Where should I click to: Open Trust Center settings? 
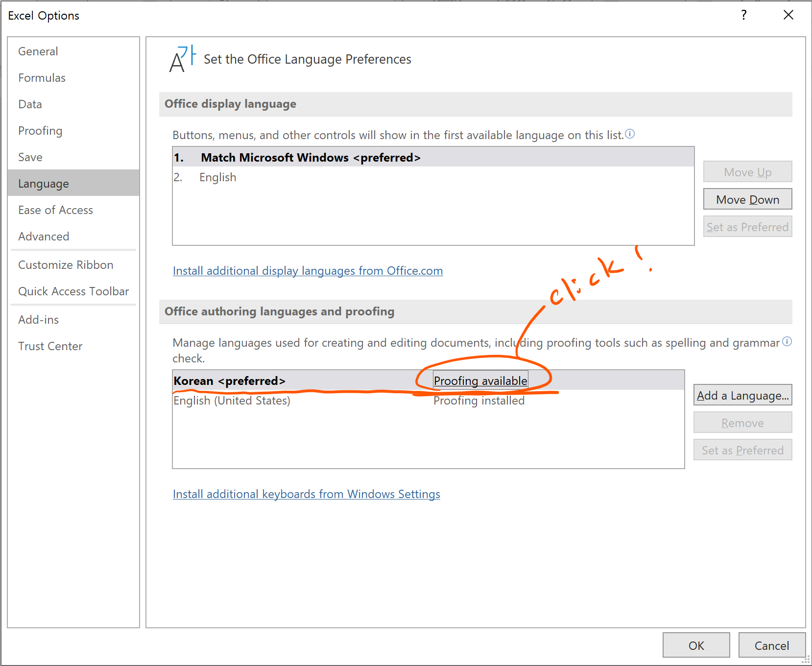[73, 346]
